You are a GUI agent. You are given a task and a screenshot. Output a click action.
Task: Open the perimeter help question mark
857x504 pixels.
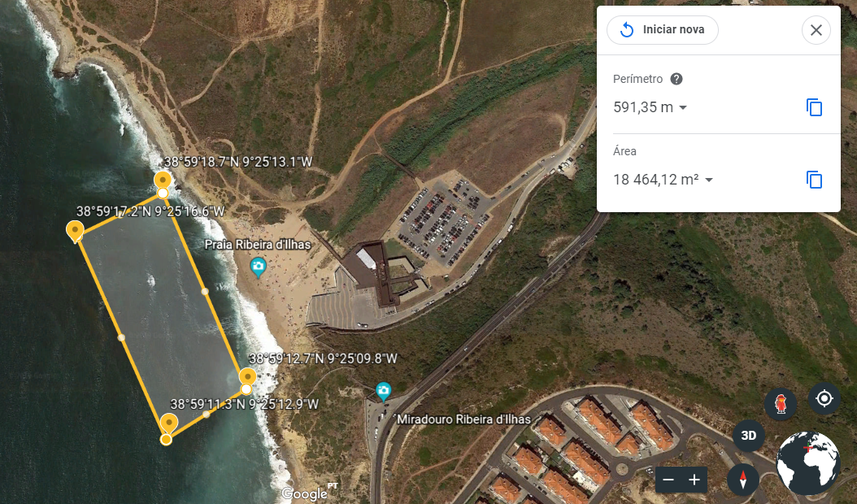[x=676, y=79]
